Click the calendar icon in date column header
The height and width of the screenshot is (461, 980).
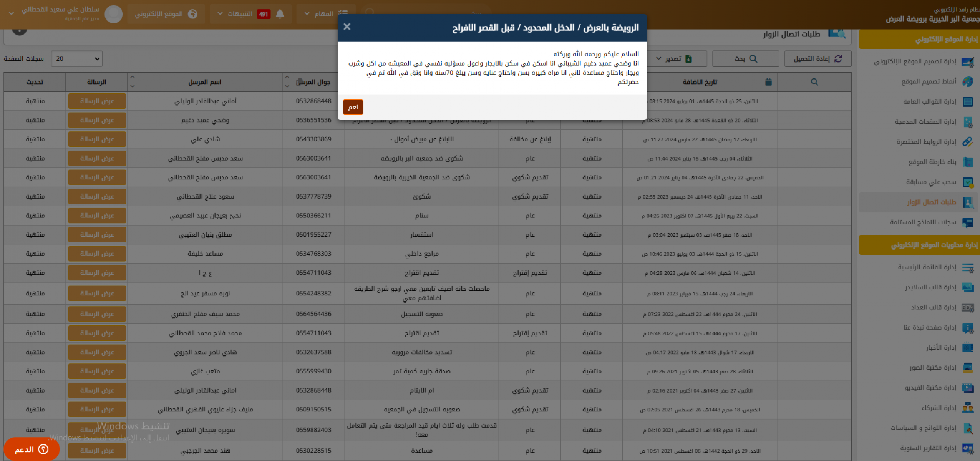768,82
